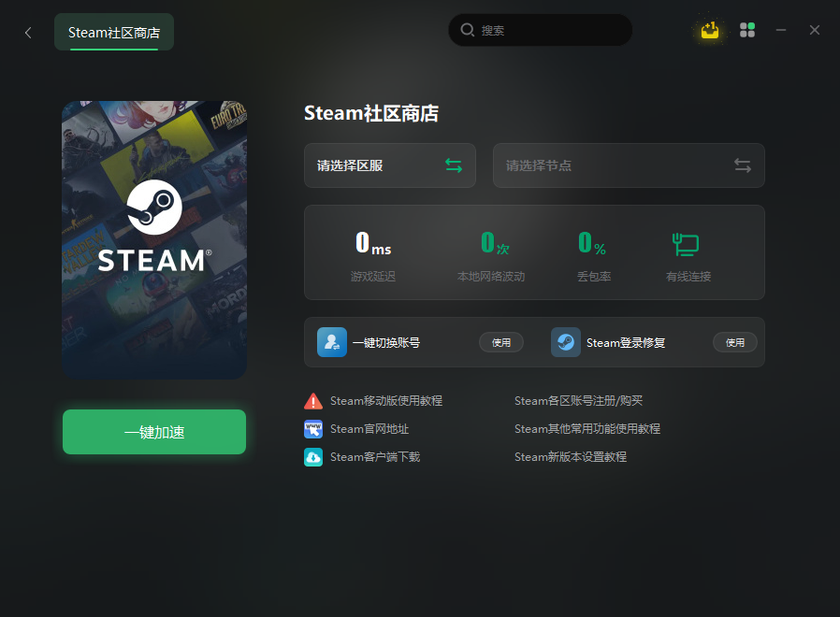
Task: Click the teal cloud download icon
Action: [x=313, y=457]
